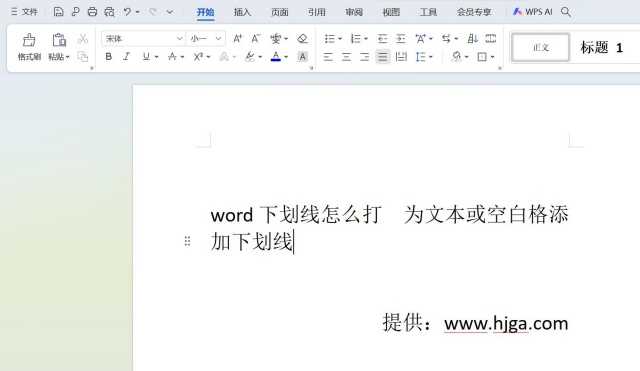This screenshot has width=640, height=371.
Task: Click the print icon in quick toolbar
Action: [92, 12]
